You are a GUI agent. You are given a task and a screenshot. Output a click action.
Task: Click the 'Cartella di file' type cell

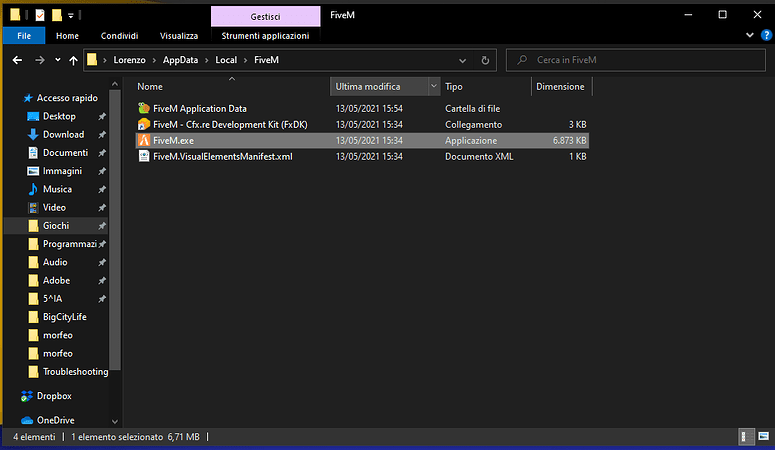coord(473,108)
